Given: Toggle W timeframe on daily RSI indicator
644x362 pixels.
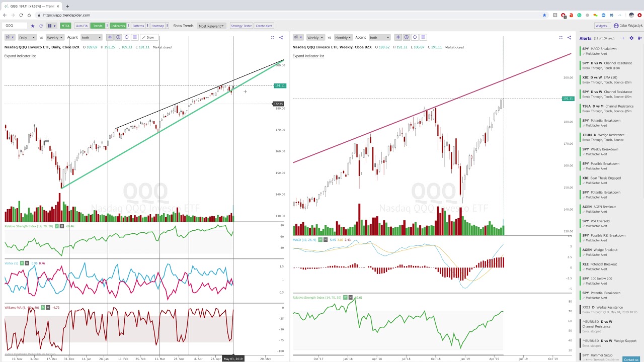Looking at the screenshot, I should [62, 226].
